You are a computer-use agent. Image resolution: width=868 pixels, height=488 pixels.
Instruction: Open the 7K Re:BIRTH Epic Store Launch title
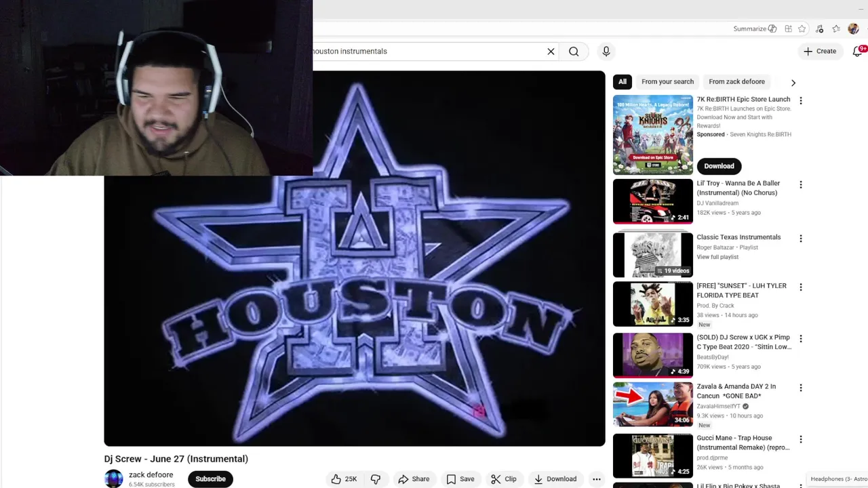click(743, 100)
